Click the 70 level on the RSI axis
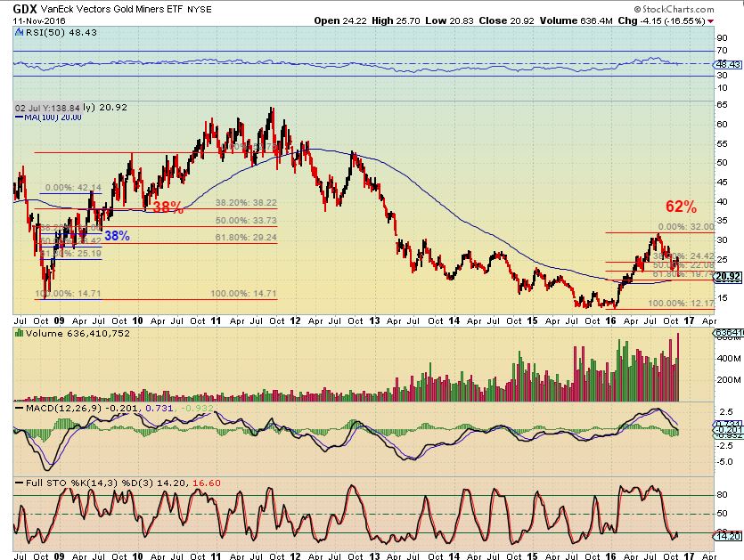 point(722,50)
